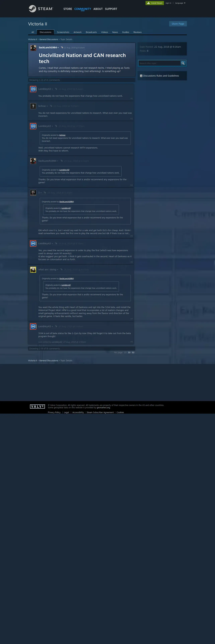Expand the 'what am i doing' author dropdown
This screenshot has width=215, height=644.
[58, 270]
